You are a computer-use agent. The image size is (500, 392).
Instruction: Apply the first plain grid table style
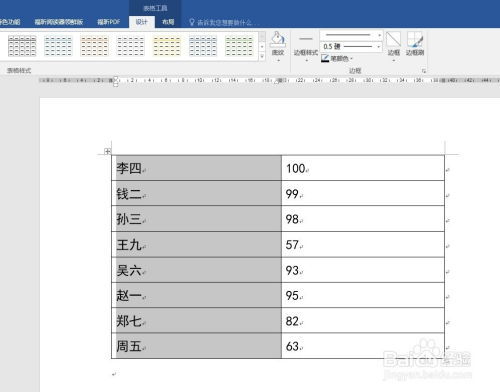tap(22, 46)
